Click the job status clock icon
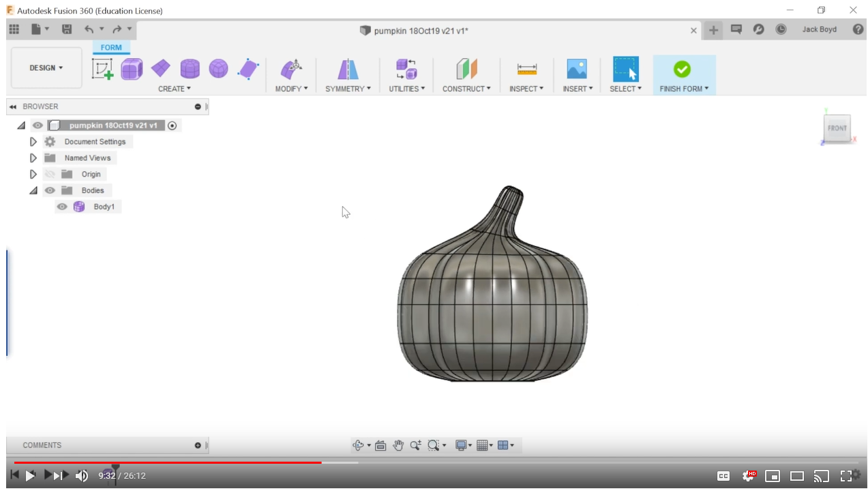Image resolution: width=868 pixels, height=491 pixels. (x=781, y=29)
